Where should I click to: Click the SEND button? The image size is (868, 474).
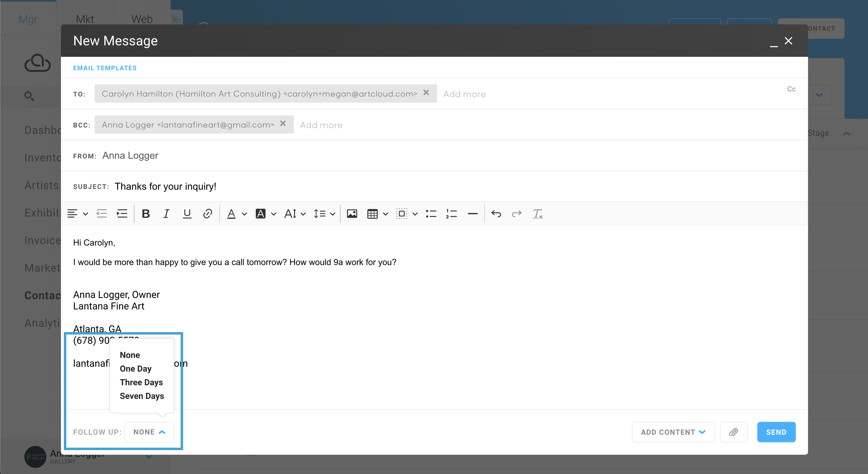point(776,432)
